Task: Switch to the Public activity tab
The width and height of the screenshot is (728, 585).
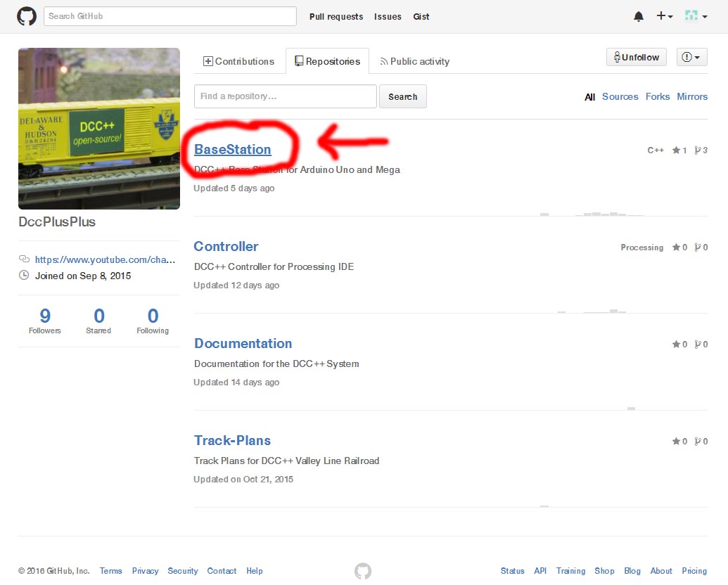Action: 414,61
